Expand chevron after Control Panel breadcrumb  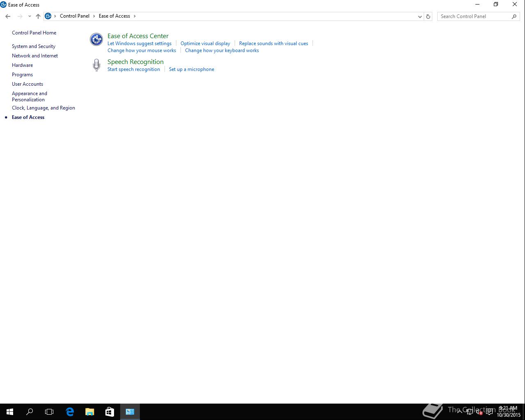pos(94,16)
